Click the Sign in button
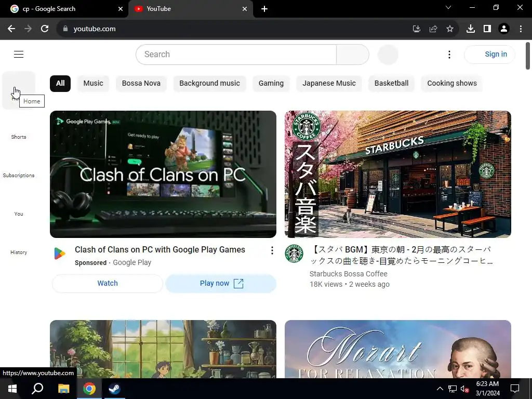The height and width of the screenshot is (399, 532). click(489, 54)
